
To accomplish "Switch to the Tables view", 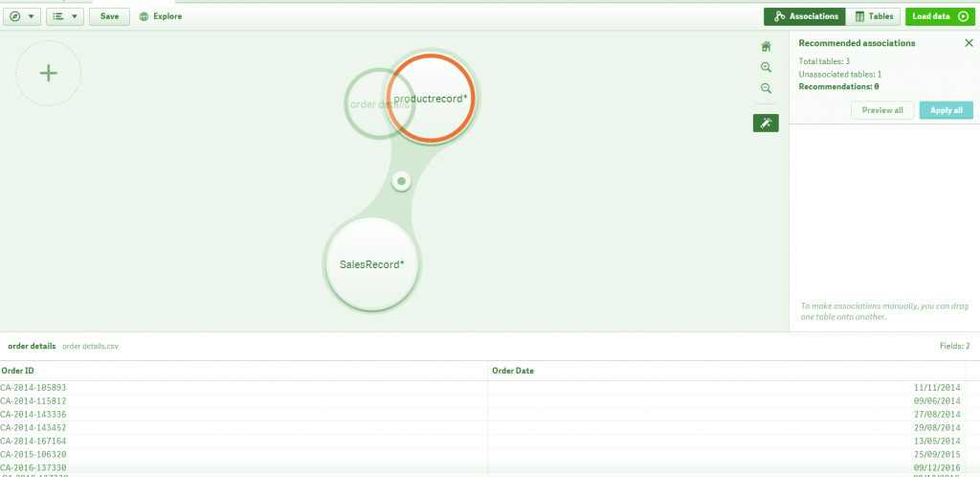I will pyautogui.click(x=873, y=17).
